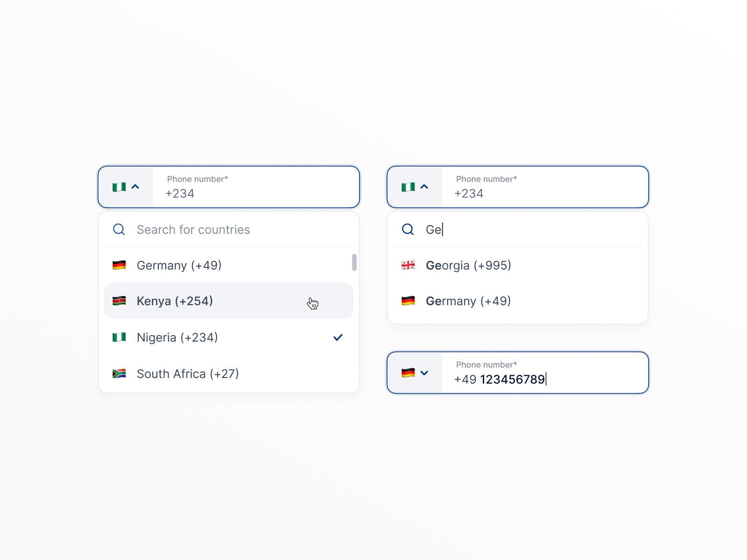This screenshot has height=560, width=747.
Task: Collapse the right country picker chevron
Action: click(425, 187)
